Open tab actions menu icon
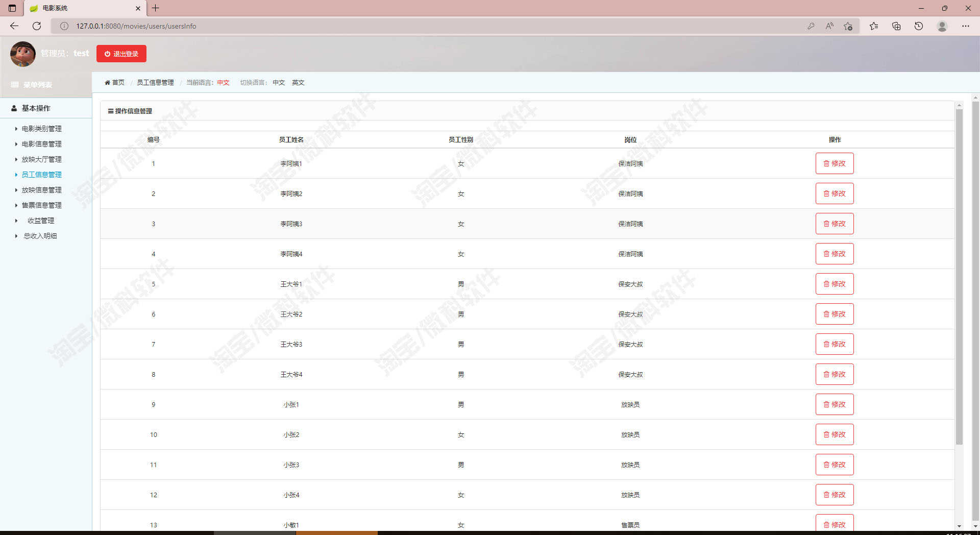980x535 pixels. [12, 8]
